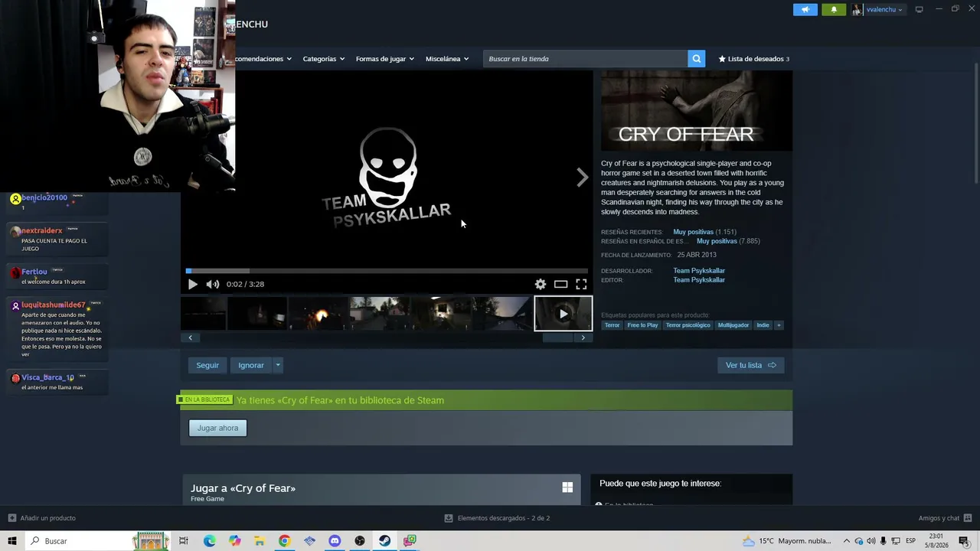Click the Ignorar button
Viewport: 980px width, 551px height.
pos(251,365)
